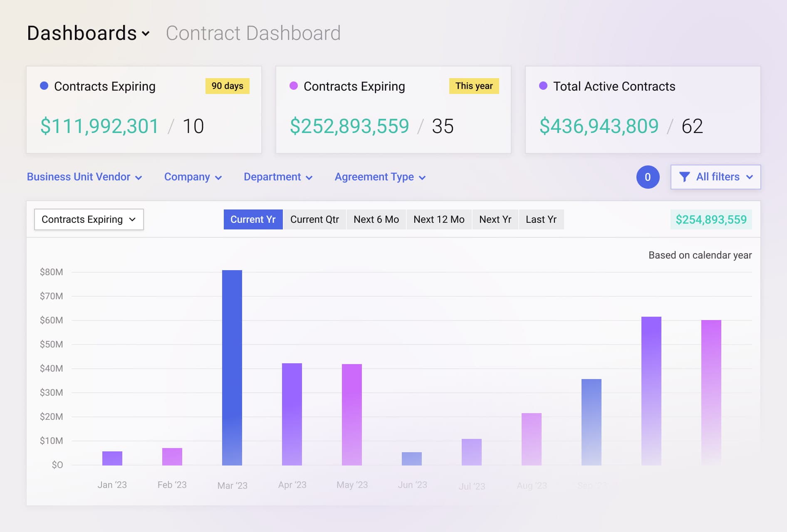Open the Company filter
Viewport: 787px width, 532px height.
coord(193,177)
